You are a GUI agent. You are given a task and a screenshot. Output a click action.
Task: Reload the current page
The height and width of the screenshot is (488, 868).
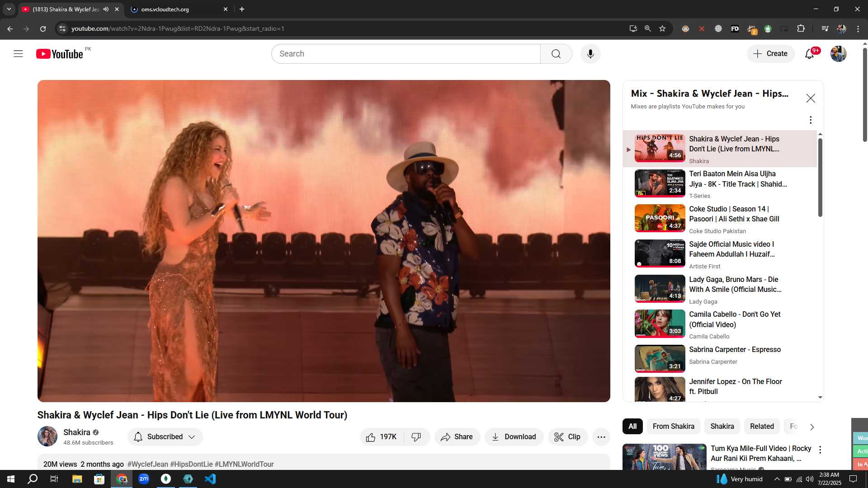[43, 28]
